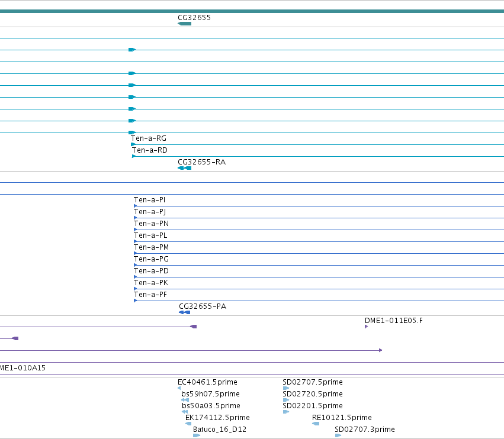This screenshot has width=504, height=439.
Task: Click the EC40461.5prime EST label
Action: point(207,382)
